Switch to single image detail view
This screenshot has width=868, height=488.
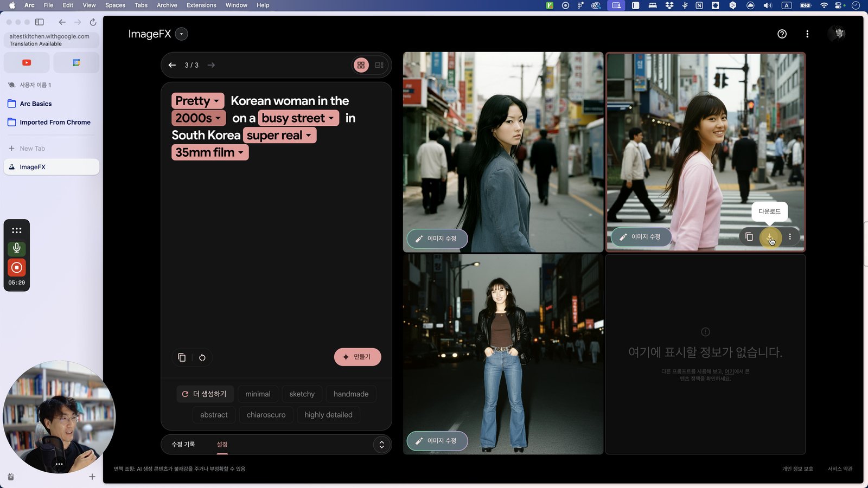(x=379, y=65)
